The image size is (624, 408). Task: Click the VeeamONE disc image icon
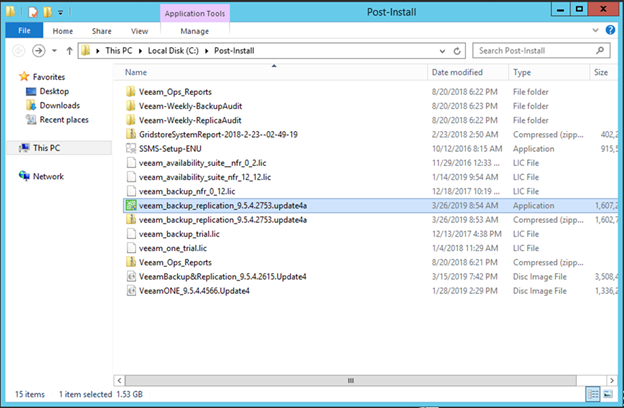(x=131, y=291)
